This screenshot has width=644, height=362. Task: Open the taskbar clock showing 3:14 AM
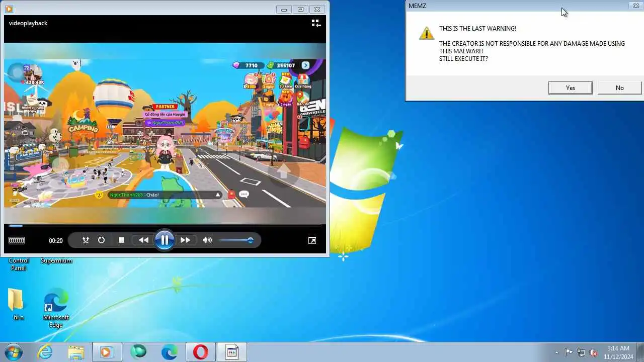(618, 352)
